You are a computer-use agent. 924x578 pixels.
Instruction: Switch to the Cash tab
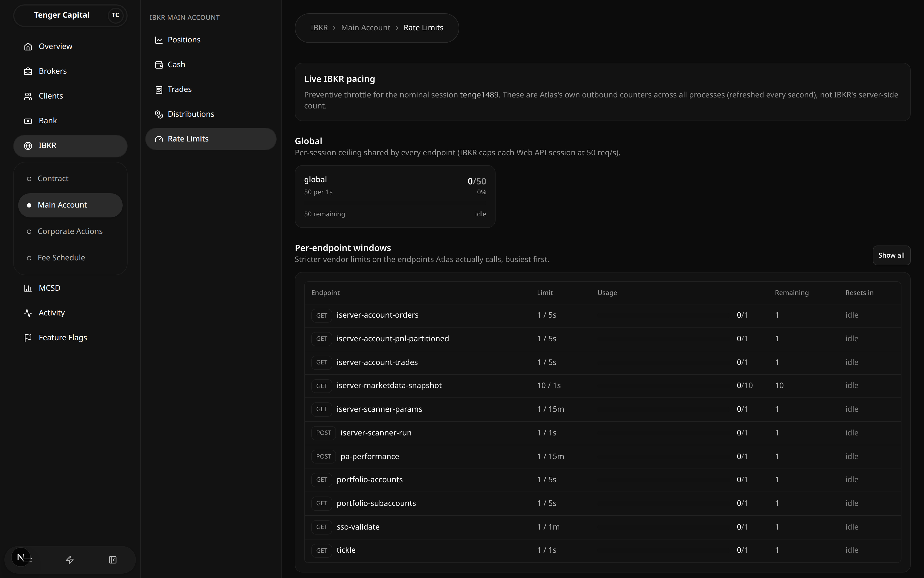[211, 65]
